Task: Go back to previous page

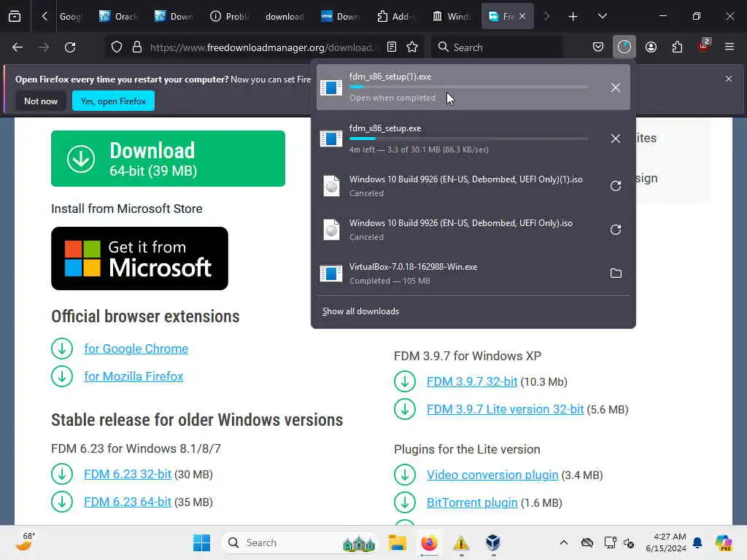Action: 18,47
